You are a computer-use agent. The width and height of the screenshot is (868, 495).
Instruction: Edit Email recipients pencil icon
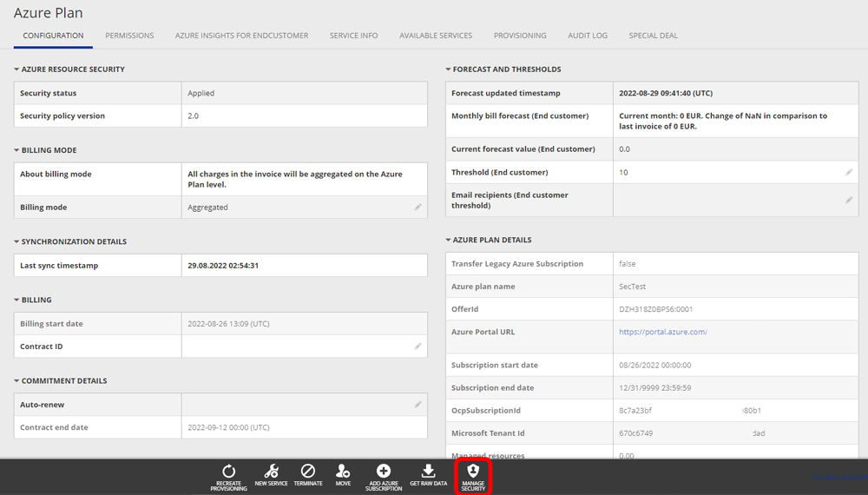(x=849, y=200)
